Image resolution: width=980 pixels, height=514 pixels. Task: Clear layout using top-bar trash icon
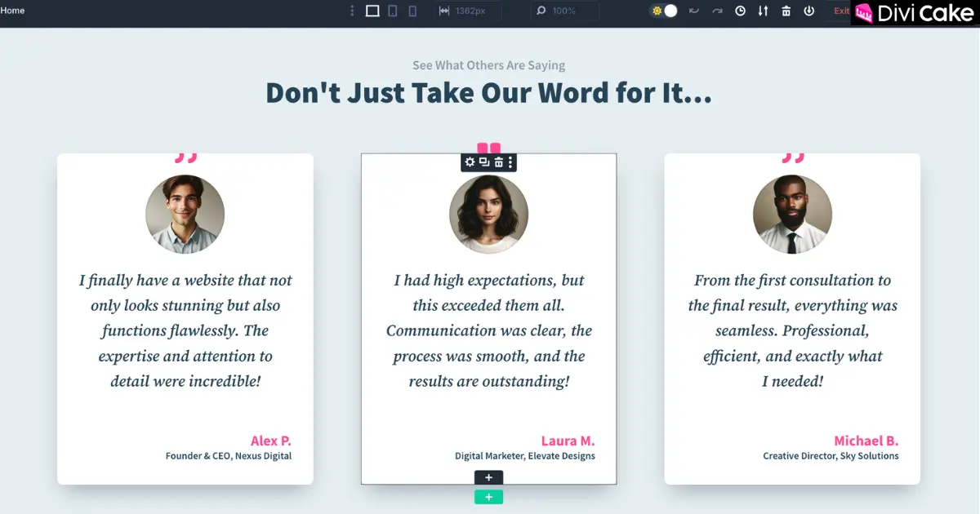786,11
